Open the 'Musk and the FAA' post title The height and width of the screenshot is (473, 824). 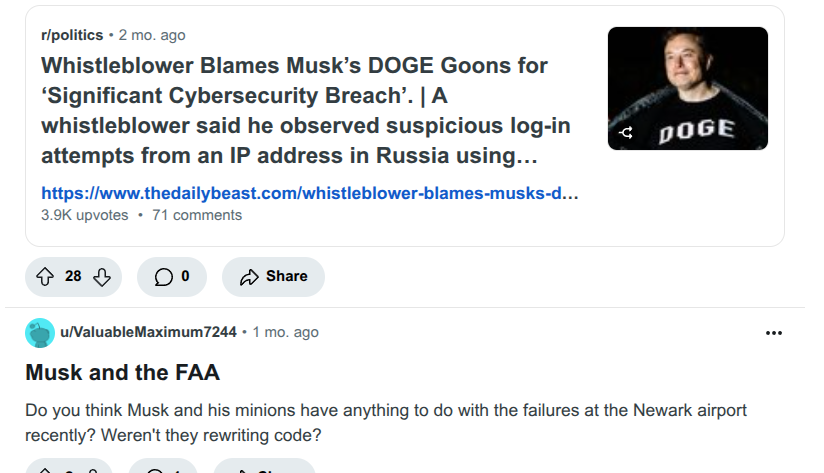tap(122, 373)
